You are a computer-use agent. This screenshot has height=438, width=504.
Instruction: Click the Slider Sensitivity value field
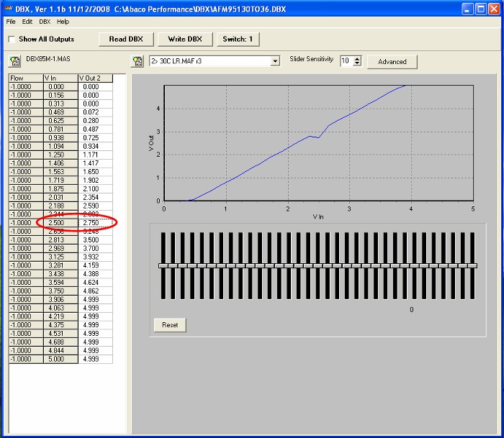click(346, 61)
